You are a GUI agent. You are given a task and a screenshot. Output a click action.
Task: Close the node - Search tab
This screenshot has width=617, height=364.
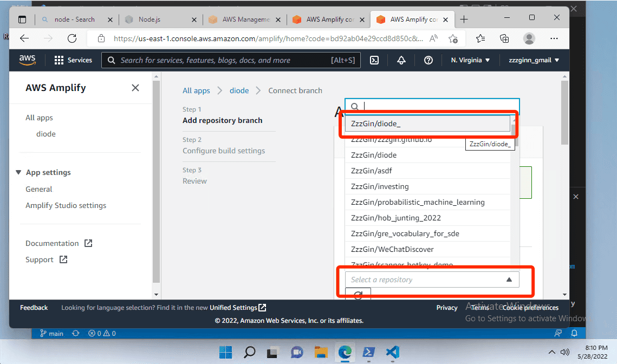pos(110,19)
